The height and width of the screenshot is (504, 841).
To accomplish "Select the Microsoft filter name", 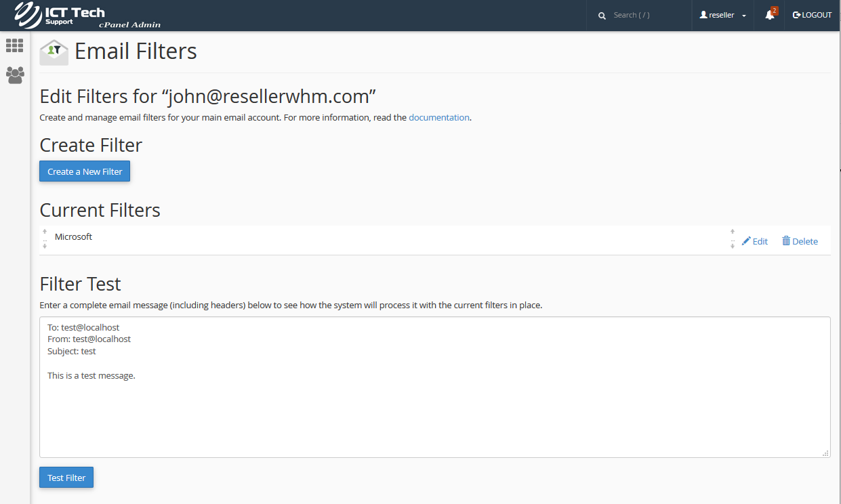I will 73,237.
